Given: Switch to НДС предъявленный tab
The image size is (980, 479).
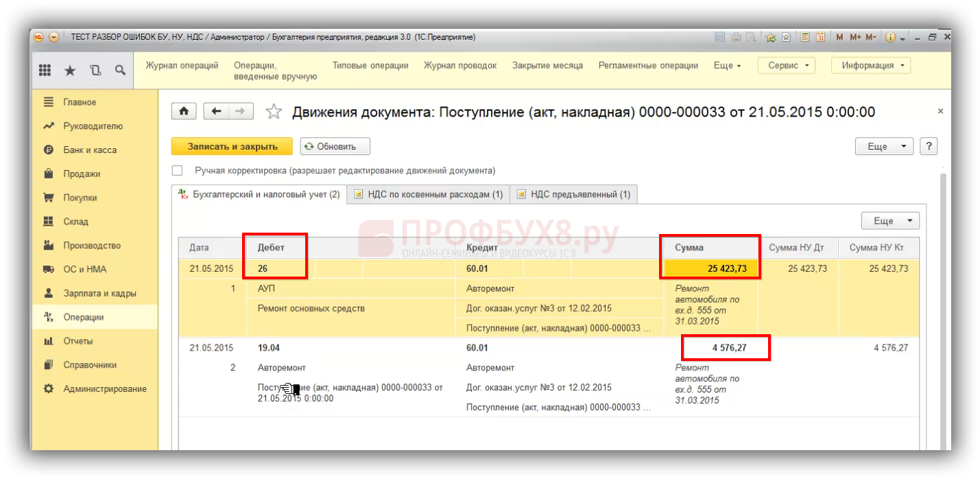Looking at the screenshot, I should point(573,194).
